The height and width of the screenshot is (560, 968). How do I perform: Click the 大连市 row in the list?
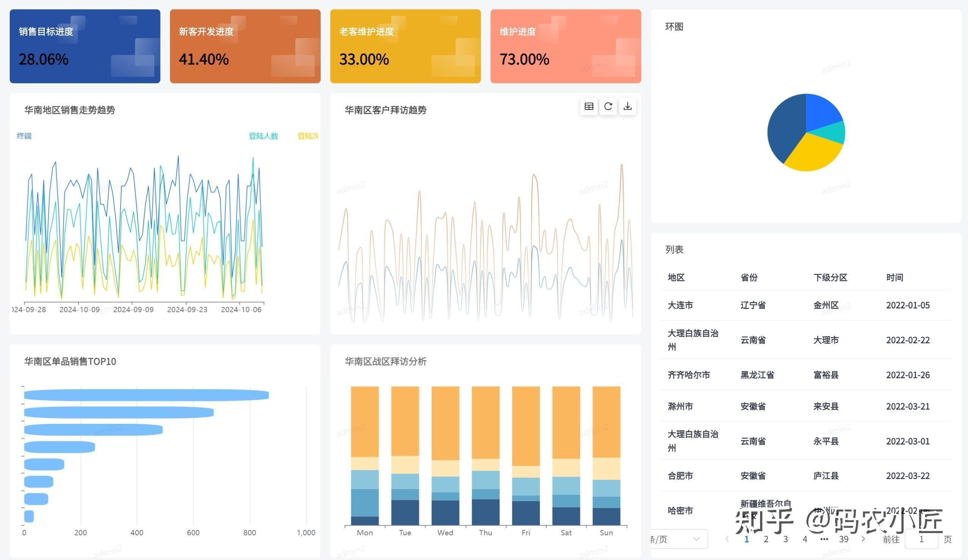tap(680, 305)
